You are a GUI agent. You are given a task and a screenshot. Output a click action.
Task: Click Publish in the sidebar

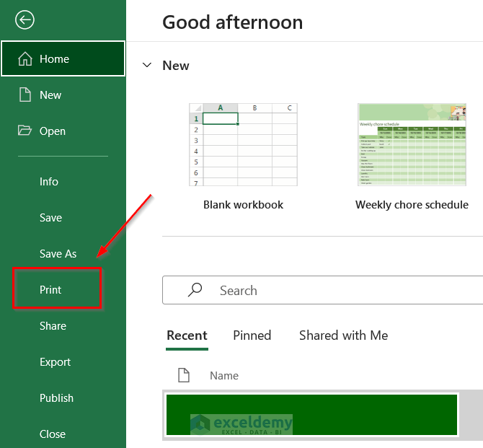click(x=56, y=398)
